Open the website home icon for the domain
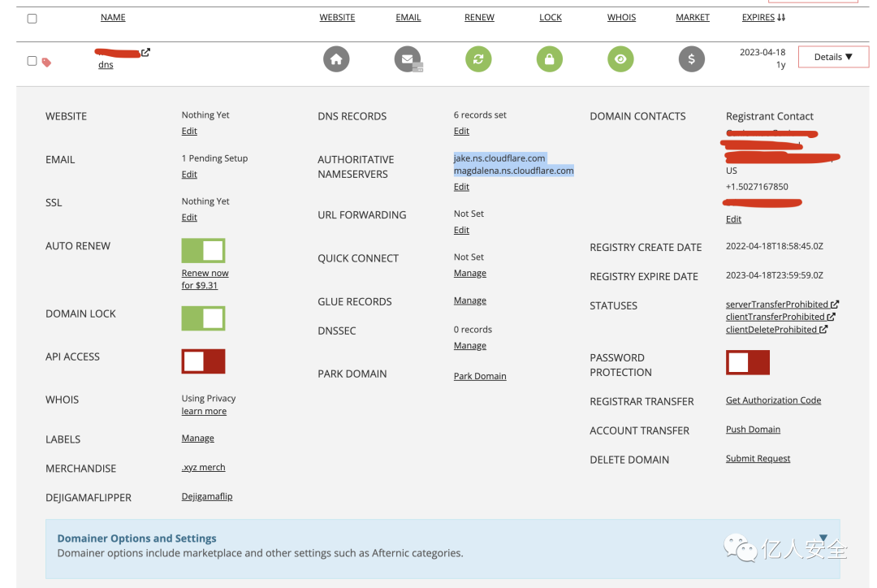 click(336, 58)
